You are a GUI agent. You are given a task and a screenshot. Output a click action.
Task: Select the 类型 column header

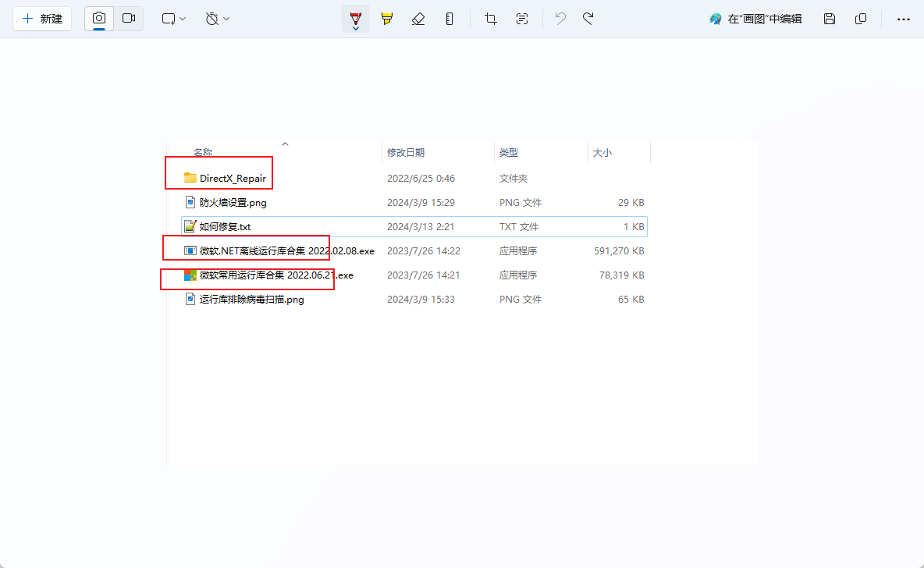coord(509,153)
